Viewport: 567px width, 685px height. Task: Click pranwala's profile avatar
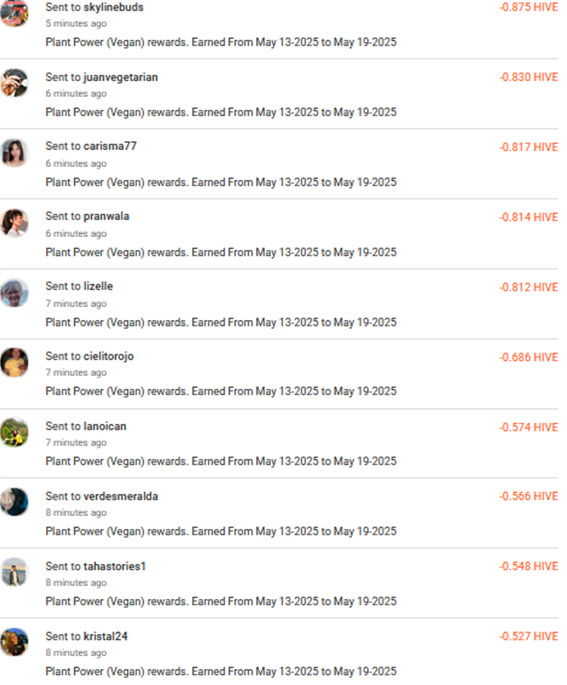pos(14,223)
